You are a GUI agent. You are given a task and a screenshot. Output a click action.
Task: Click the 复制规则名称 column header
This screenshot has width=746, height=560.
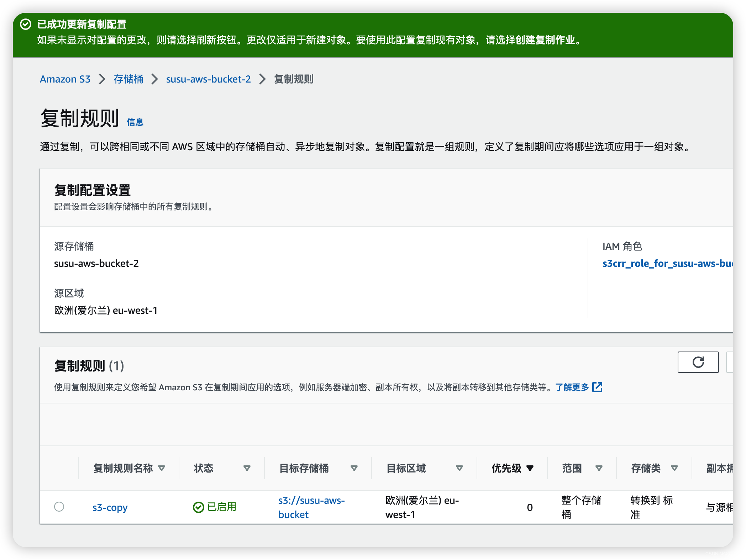coord(123,468)
